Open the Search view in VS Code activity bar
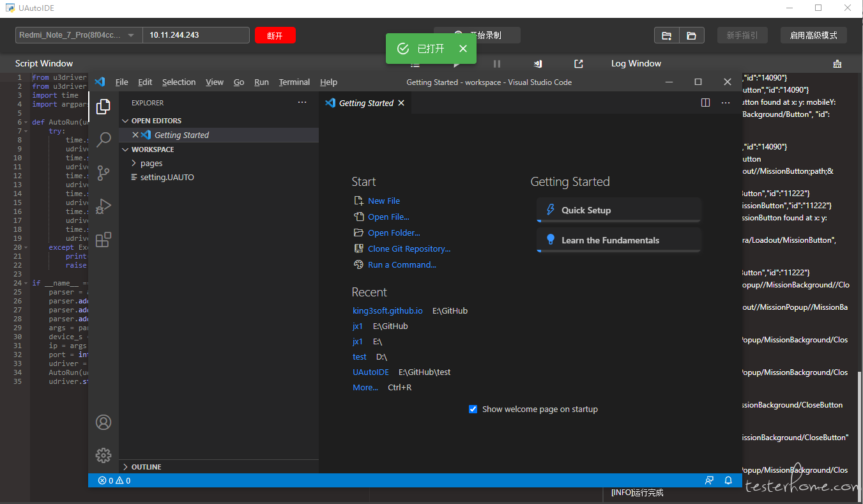 (x=103, y=139)
